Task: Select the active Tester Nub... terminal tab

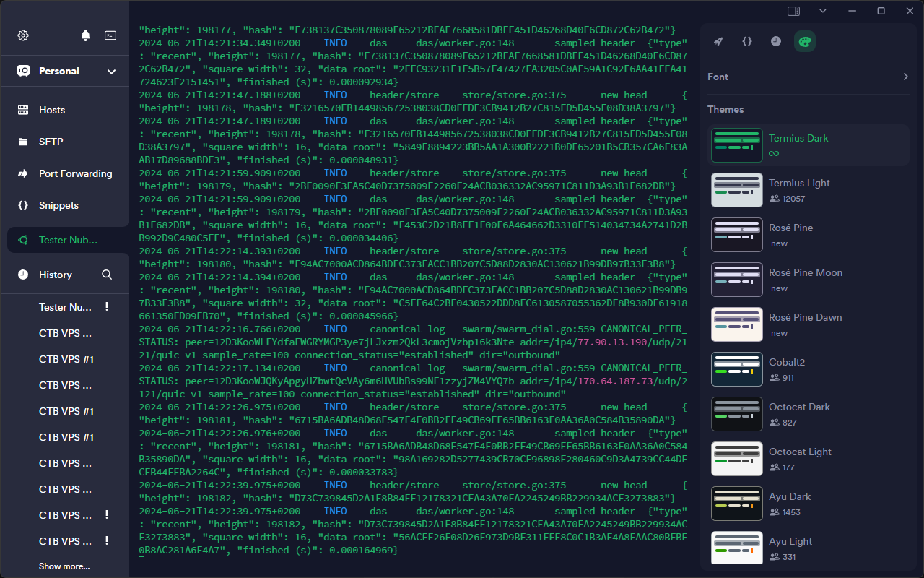Action: pos(68,240)
